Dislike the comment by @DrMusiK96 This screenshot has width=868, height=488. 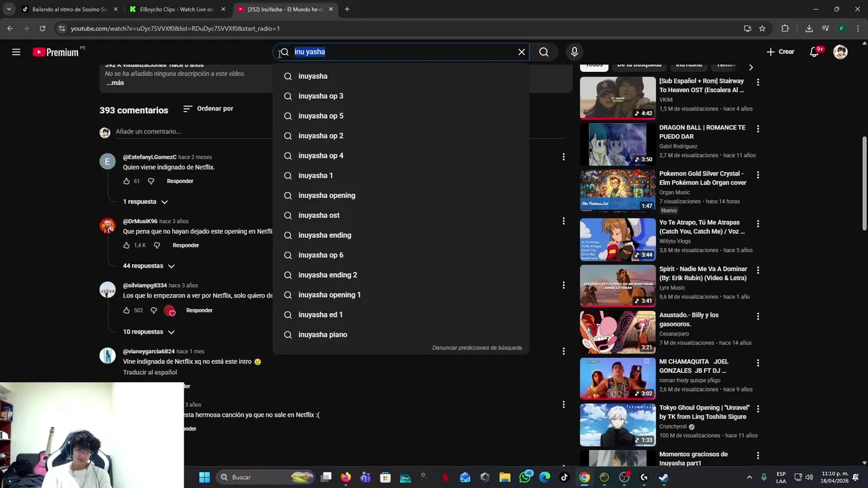(x=157, y=245)
